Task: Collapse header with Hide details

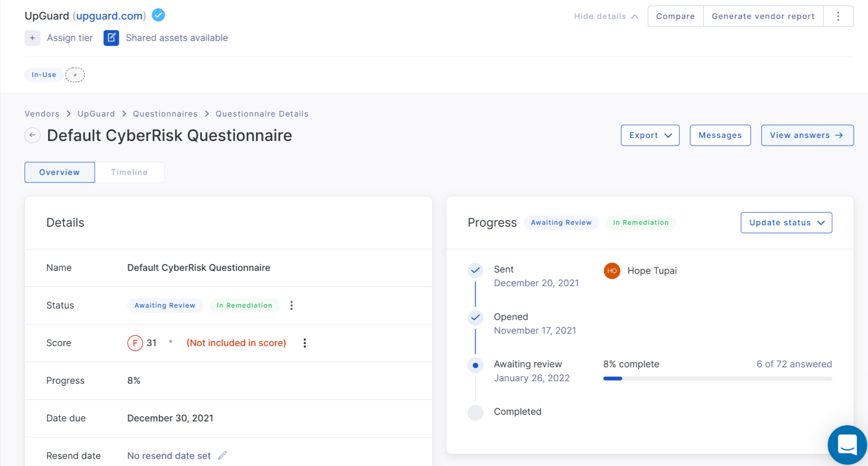Action: coord(606,16)
